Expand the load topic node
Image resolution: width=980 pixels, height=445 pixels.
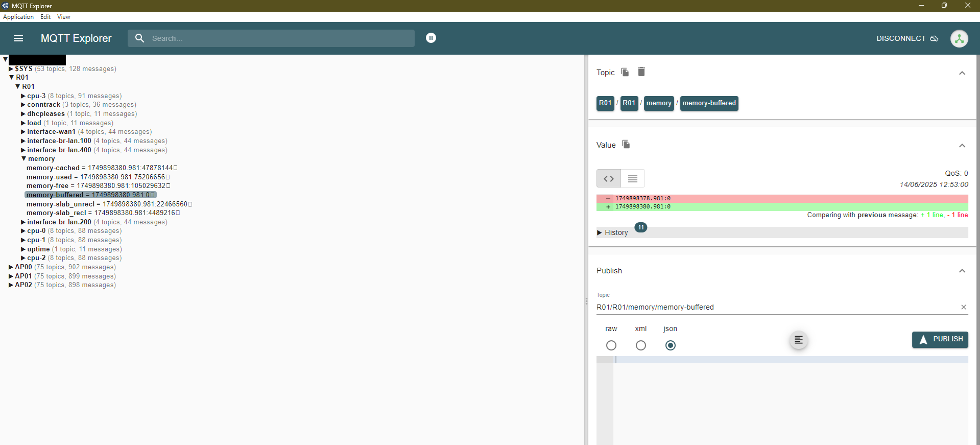[x=23, y=123]
